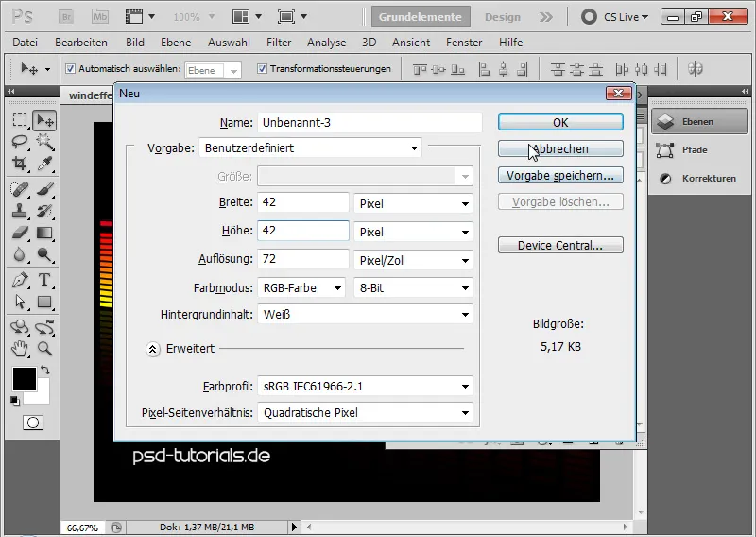Image resolution: width=756 pixels, height=537 pixels.
Task: Open the Vorgabe dropdown
Action: pyautogui.click(x=310, y=148)
